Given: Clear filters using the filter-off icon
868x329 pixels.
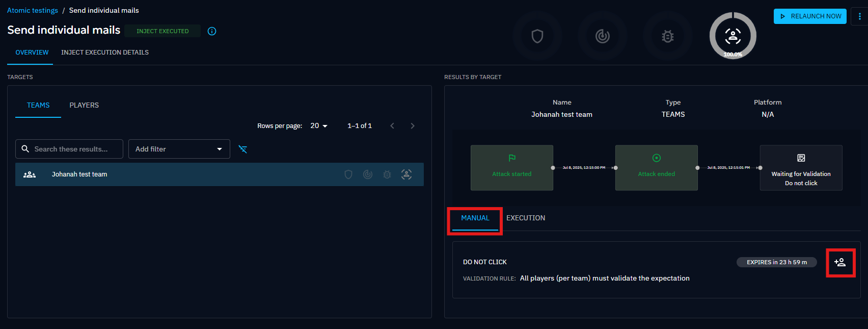Looking at the screenshot, I should click(x=243, y=149).
